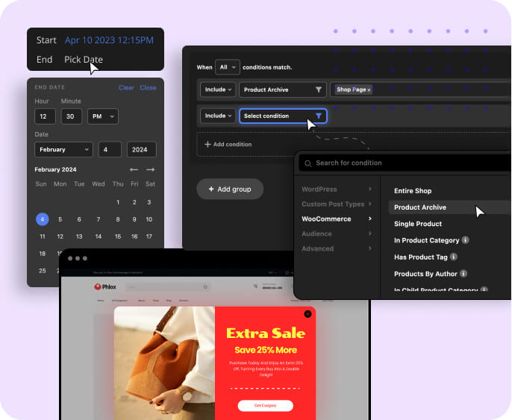Open Include dropdown in Product Archive row
The height and width of the screenshot is (420, 512).
coord(218,90)
